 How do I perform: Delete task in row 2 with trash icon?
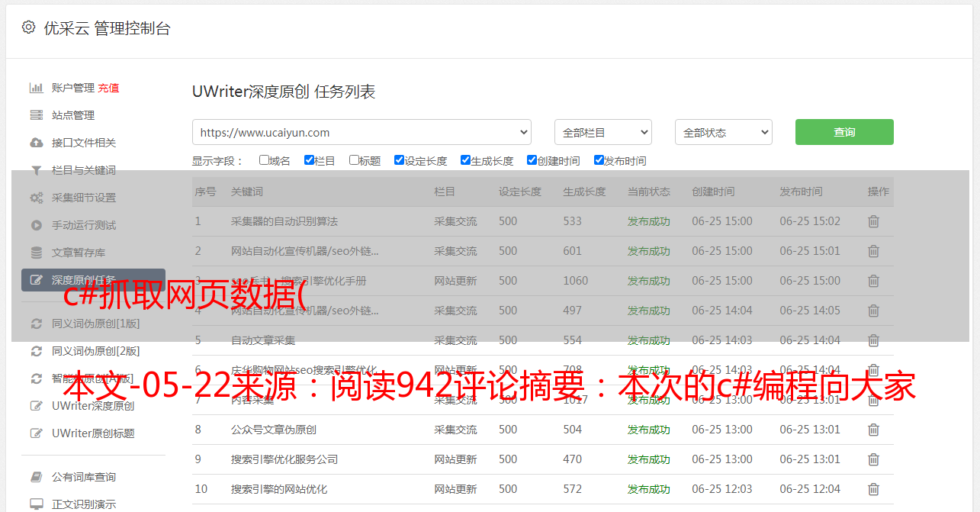pyautogui.click(x=873, y=251)
